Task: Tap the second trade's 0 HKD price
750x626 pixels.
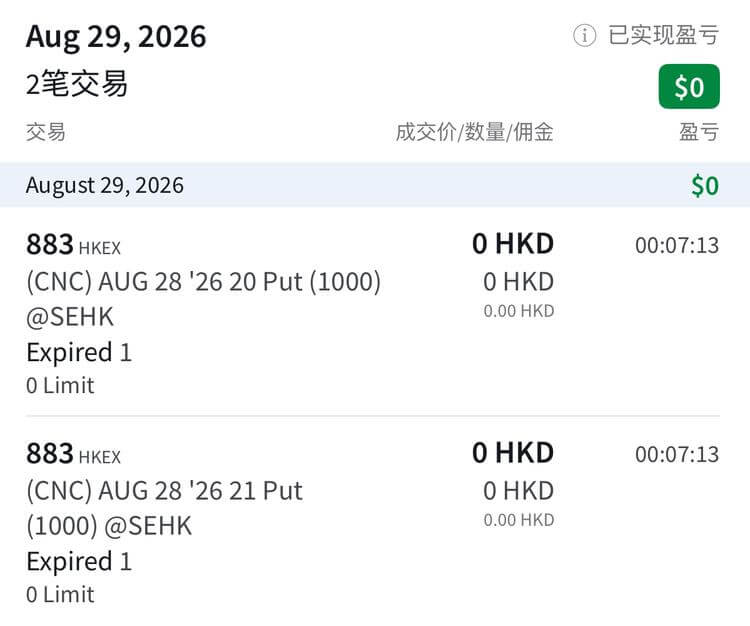Action: pyautogui.click(x=513, y=453)
